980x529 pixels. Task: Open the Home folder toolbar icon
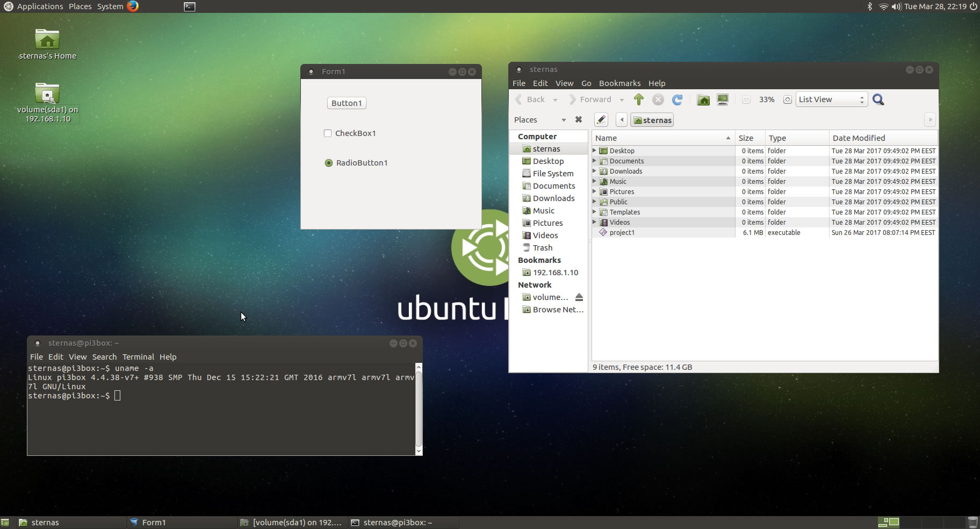(703, 99)
